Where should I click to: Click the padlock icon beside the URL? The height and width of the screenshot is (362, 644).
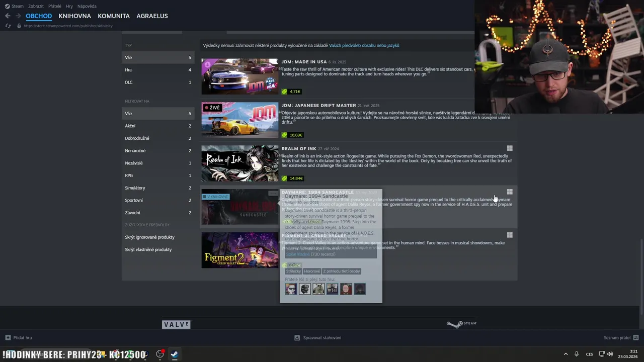click(19, 26)
